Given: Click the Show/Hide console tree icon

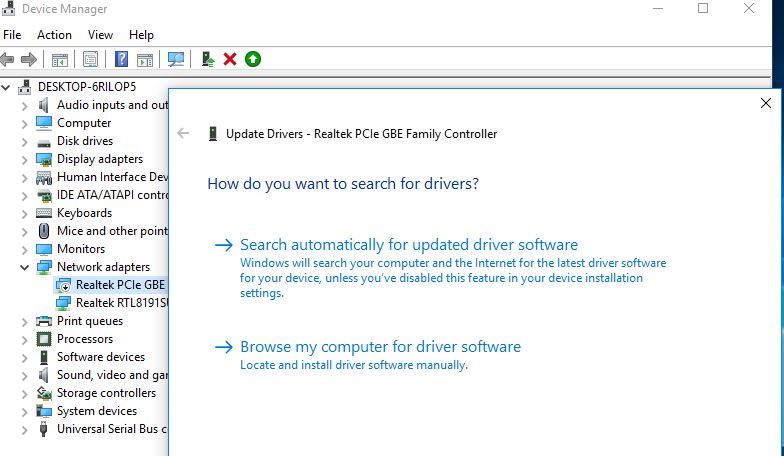Looking at the screenshot, I should click(60, 59).
